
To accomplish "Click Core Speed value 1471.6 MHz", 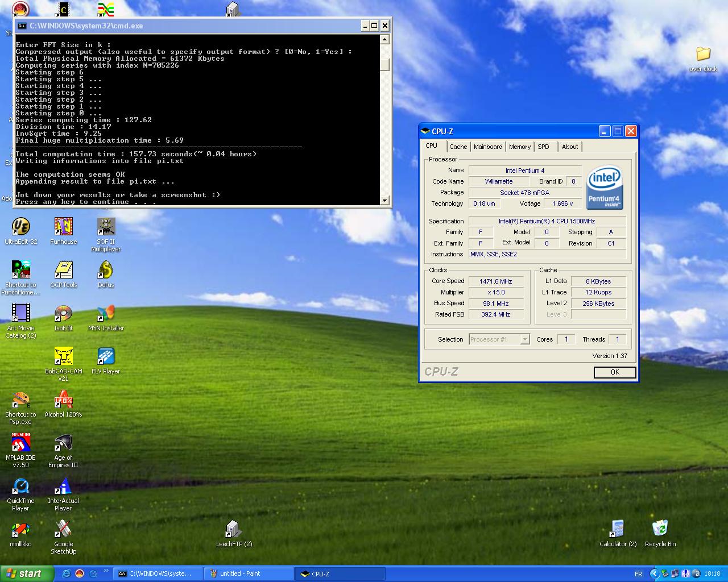I will click(x=496, y=281).
